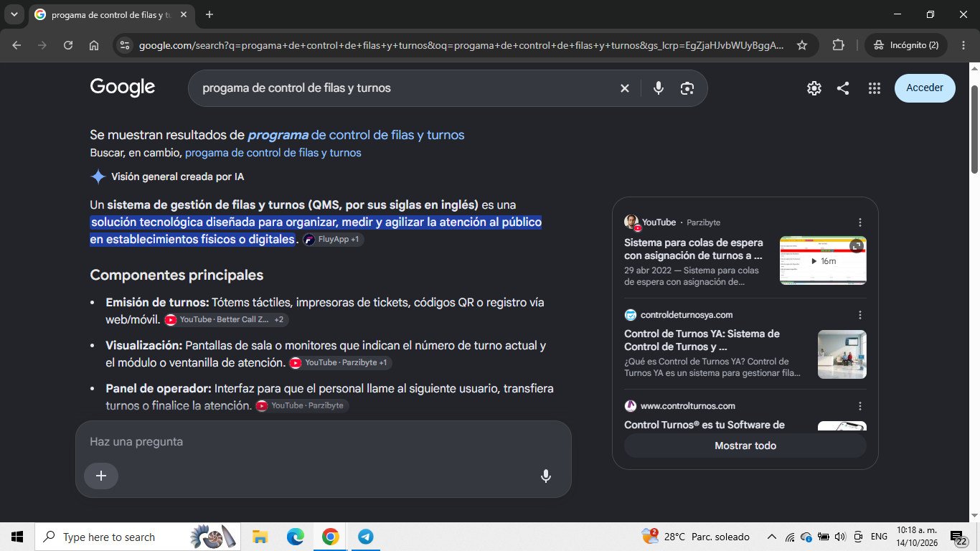Click the Mostrar todo button
This screenshot has width=980, height=551.
[745, 446]
